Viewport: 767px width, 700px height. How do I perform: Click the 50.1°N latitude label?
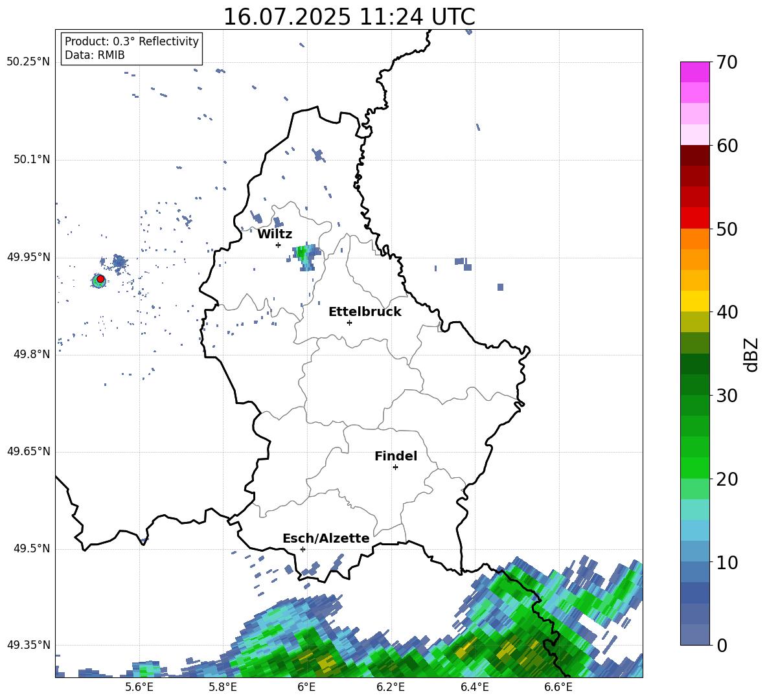coord(32,160)
